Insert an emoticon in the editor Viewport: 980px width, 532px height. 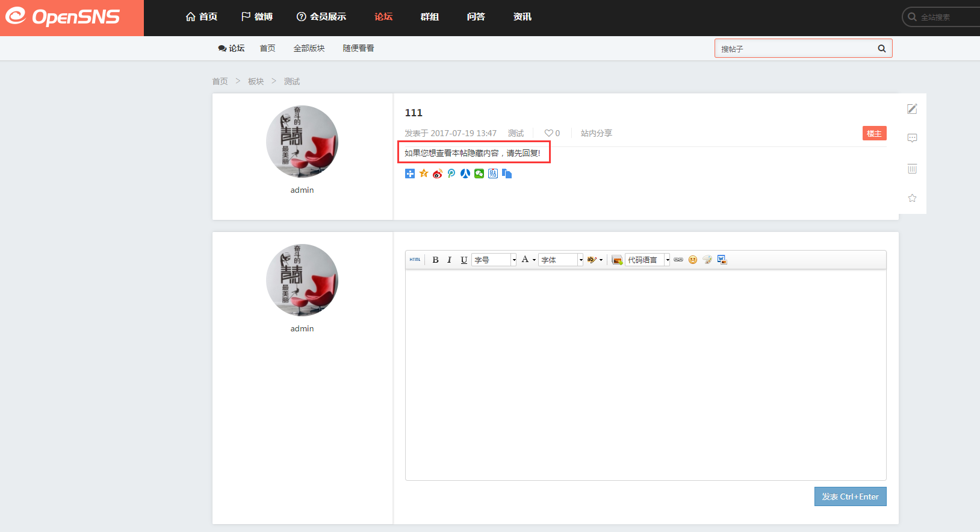click(693, 260)
